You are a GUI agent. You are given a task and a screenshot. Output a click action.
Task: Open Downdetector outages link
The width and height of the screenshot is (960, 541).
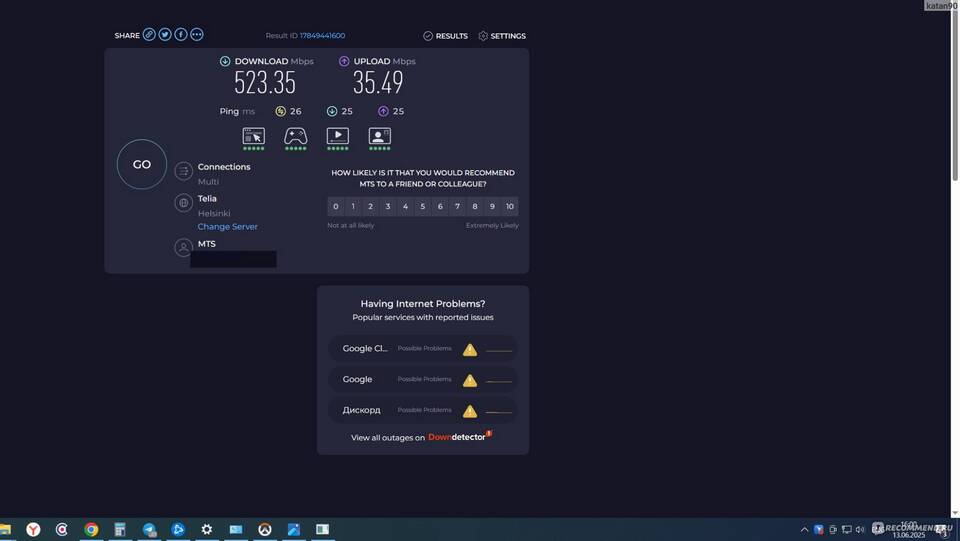[460, 436]
